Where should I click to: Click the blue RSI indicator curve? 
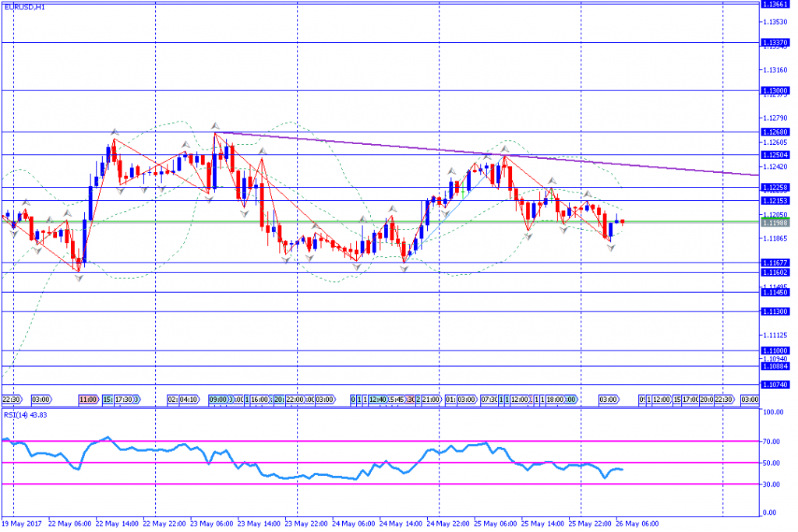pos(312,476)
